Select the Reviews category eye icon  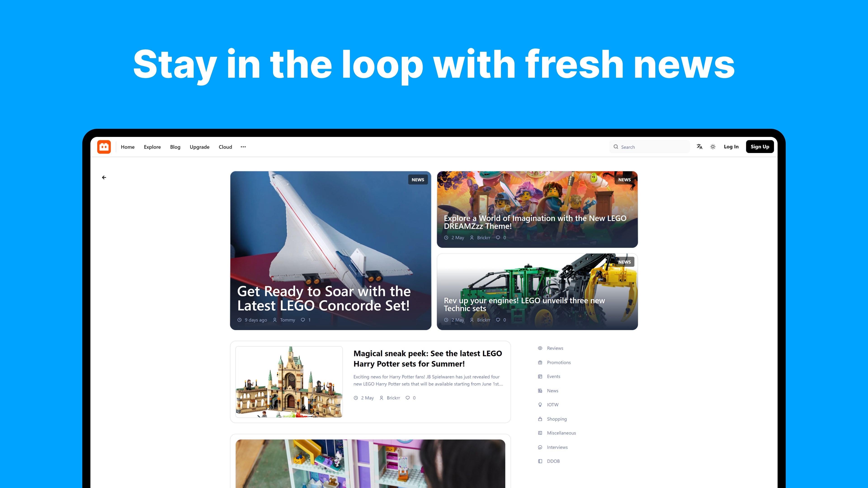540,348
